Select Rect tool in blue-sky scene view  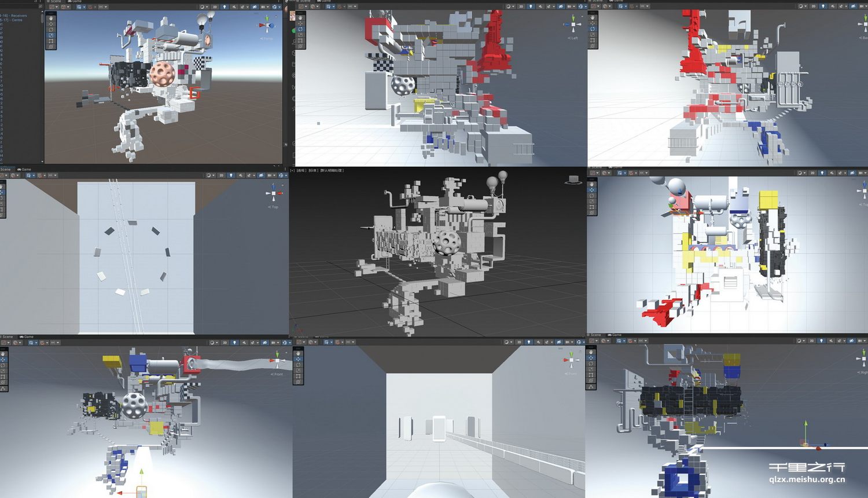coord(51,41)
